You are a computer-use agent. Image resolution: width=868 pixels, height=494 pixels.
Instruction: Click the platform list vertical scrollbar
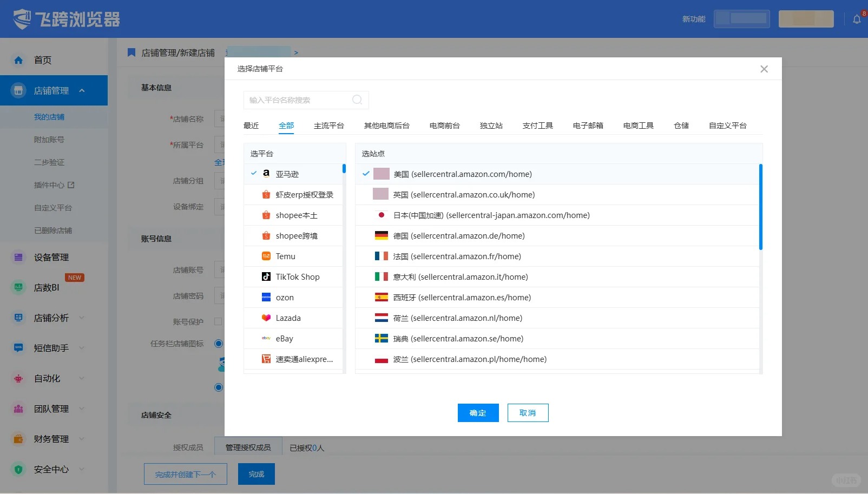point(344,169)
